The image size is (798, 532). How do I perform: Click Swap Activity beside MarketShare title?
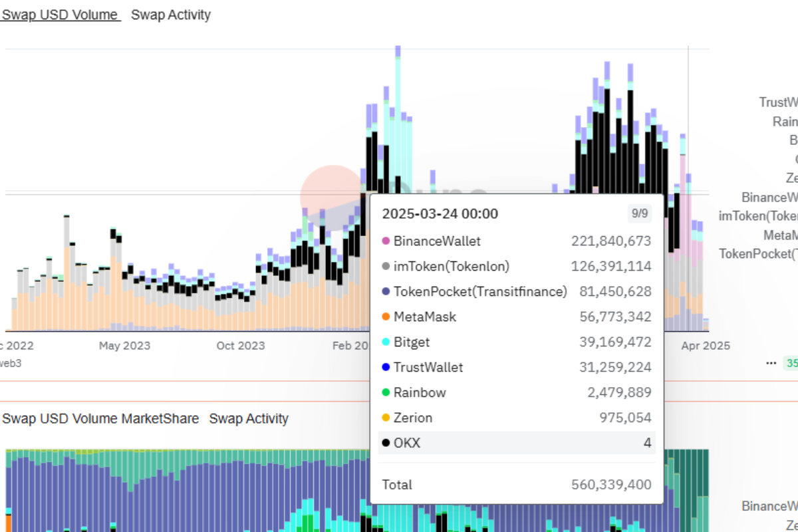(x=249, y=419)
